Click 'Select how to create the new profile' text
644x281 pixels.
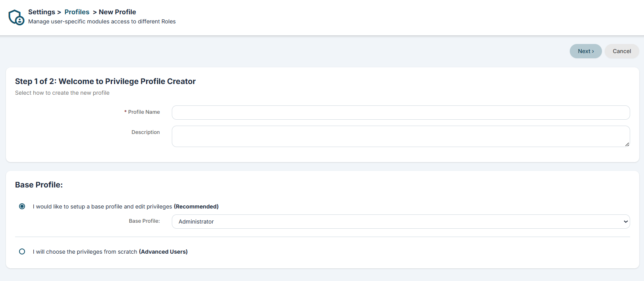click(x=62, y=93)
